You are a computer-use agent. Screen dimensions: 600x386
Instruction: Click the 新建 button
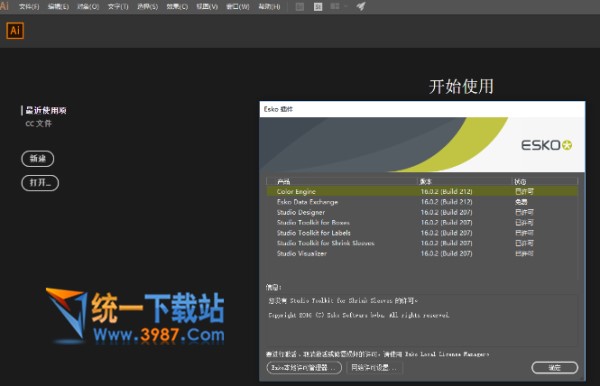[38, 159]
